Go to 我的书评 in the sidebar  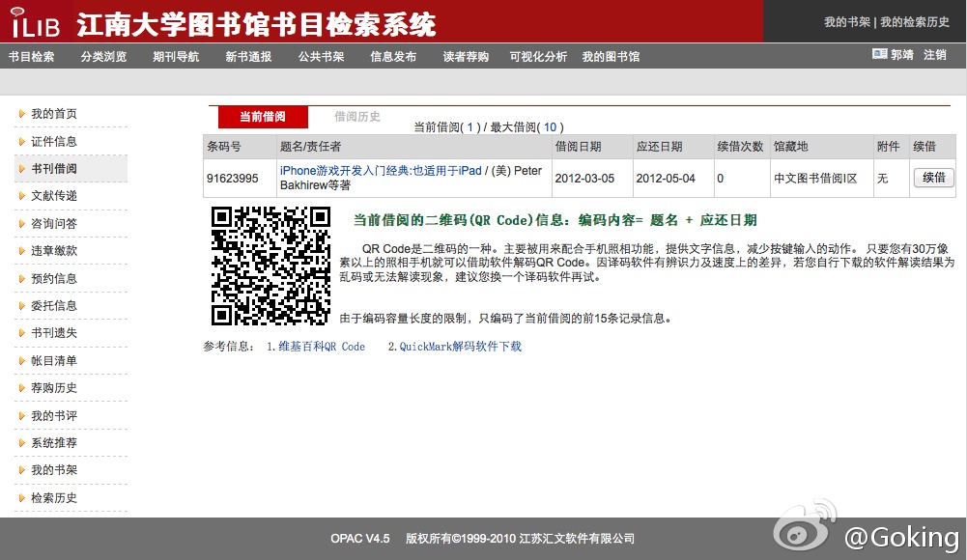(54, 416)
